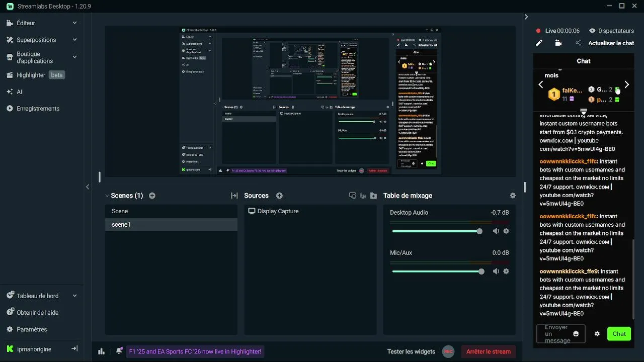Open Mic/Aux source settings gear
The width and height of the screenshot is (644, 362).
point(506,271)
